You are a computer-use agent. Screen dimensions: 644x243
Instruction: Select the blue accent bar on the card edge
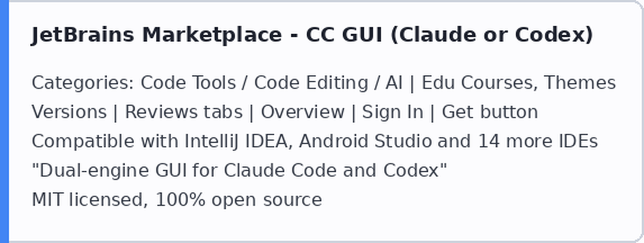(4, 121)
